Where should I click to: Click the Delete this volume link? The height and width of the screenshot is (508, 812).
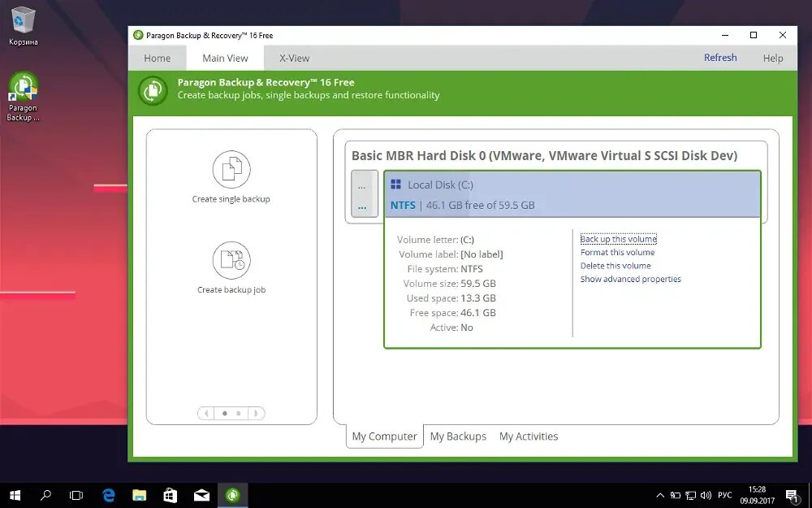[615, 266]
